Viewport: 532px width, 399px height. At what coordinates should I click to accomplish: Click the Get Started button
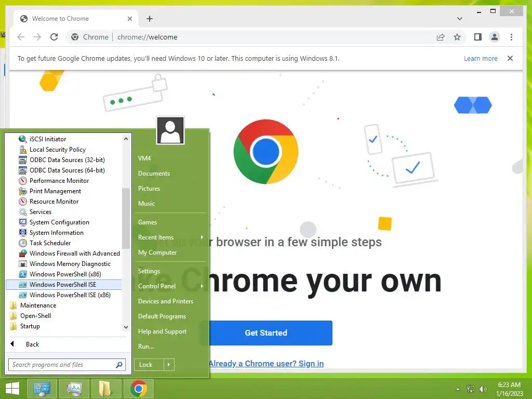[x=266, y=333]
